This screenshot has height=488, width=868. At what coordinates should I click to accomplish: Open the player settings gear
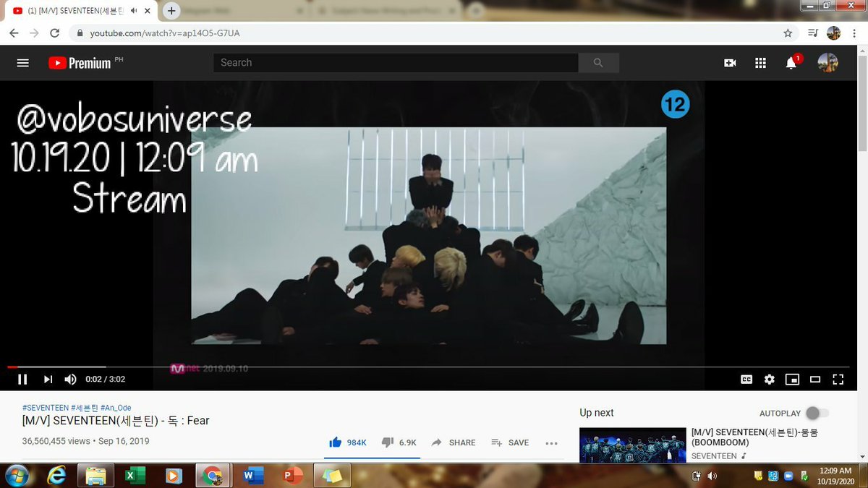pos(770,379)
